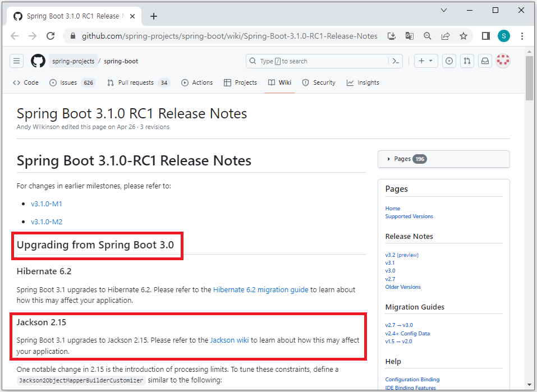View the 3 revisions history link
Screen dimensions: 537x392
155,127
